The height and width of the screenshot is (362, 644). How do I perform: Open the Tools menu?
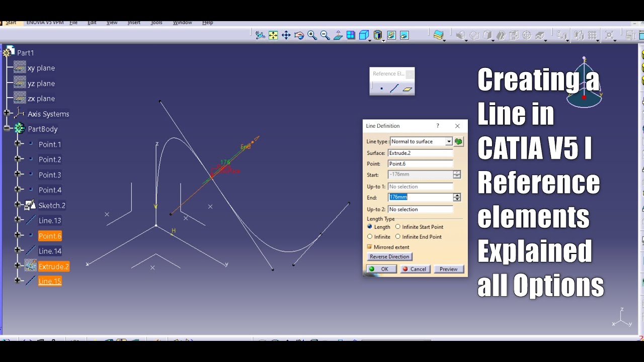pyautogui.click(x=156, y=23)
